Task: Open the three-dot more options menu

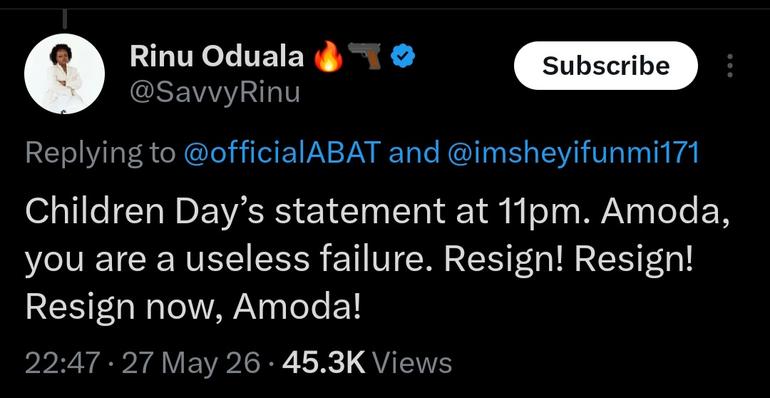Action: 730,66
